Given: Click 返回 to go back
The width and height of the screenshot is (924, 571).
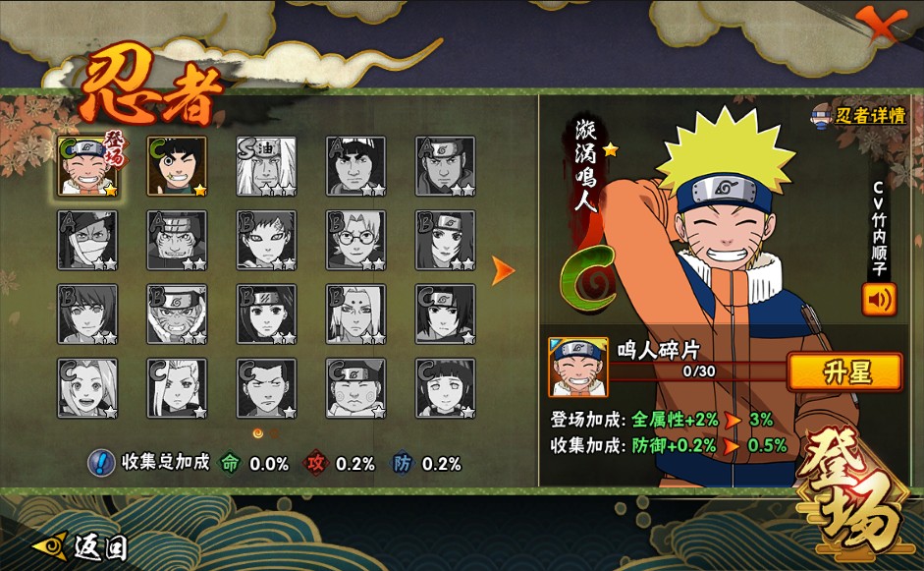Looking at the screenshot, I should (x=80, y=546).
